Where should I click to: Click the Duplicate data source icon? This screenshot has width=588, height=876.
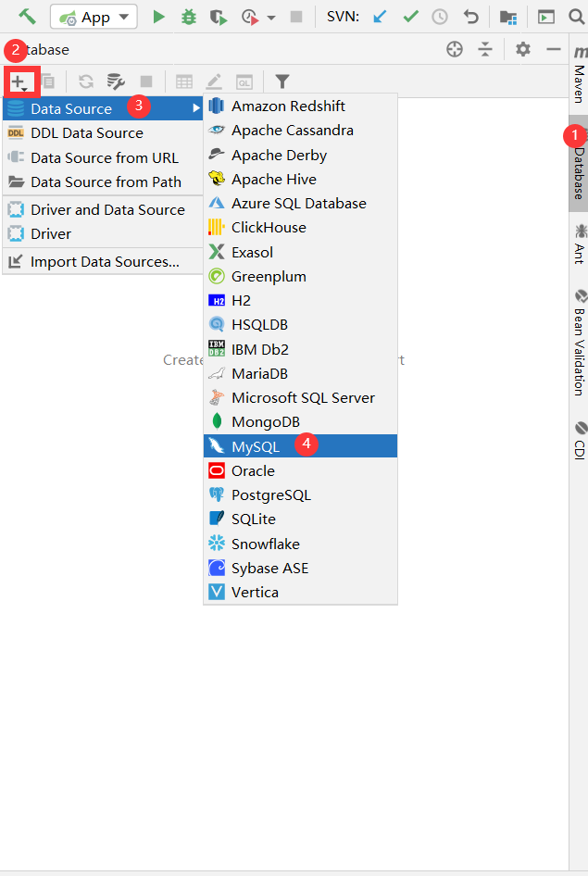[x=48, y=81]
